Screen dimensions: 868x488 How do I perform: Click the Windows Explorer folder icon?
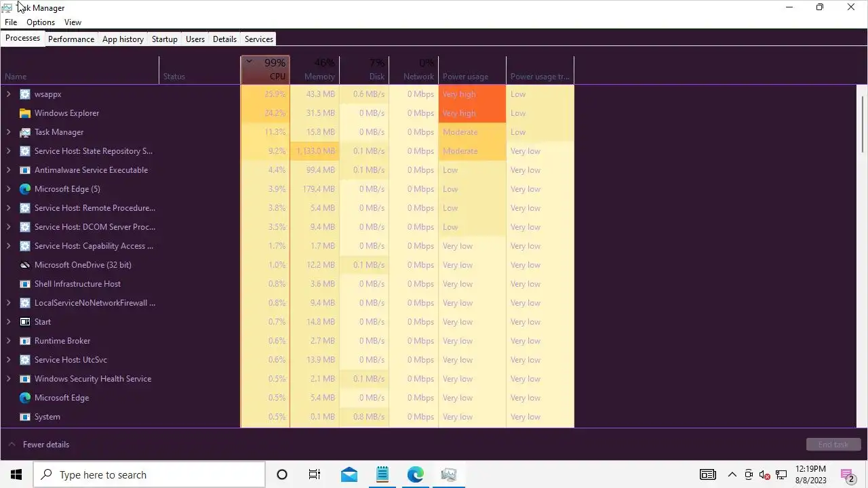tap(25, 113)
